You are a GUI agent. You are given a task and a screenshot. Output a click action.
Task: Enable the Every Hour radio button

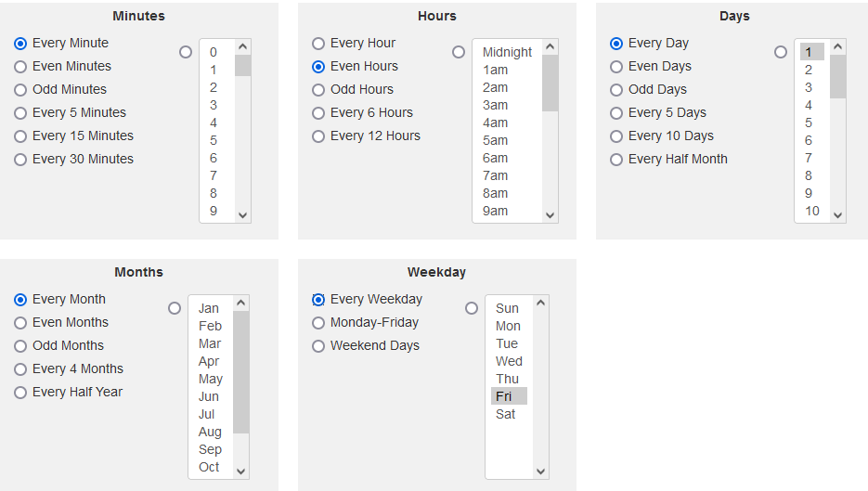(x=318, y=44)
